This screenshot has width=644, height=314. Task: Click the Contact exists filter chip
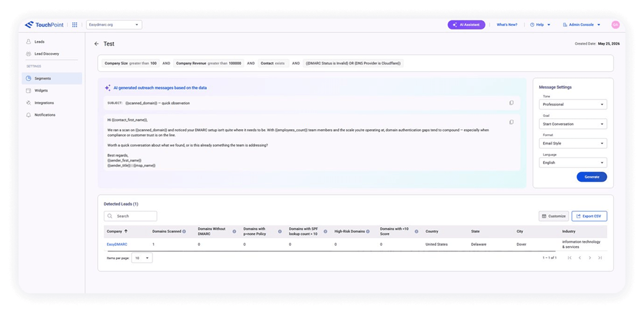(x=272, y=64)
